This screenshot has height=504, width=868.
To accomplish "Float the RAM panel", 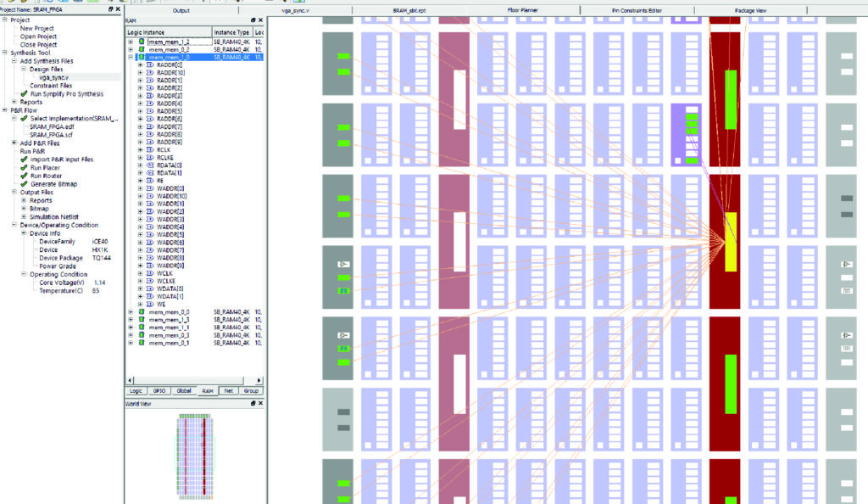I will tap(253, 20).
